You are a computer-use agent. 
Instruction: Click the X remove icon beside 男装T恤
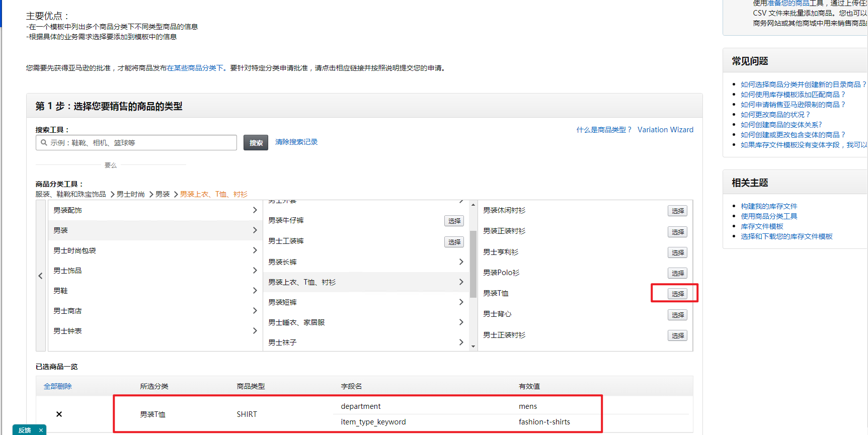coord(59,414)
